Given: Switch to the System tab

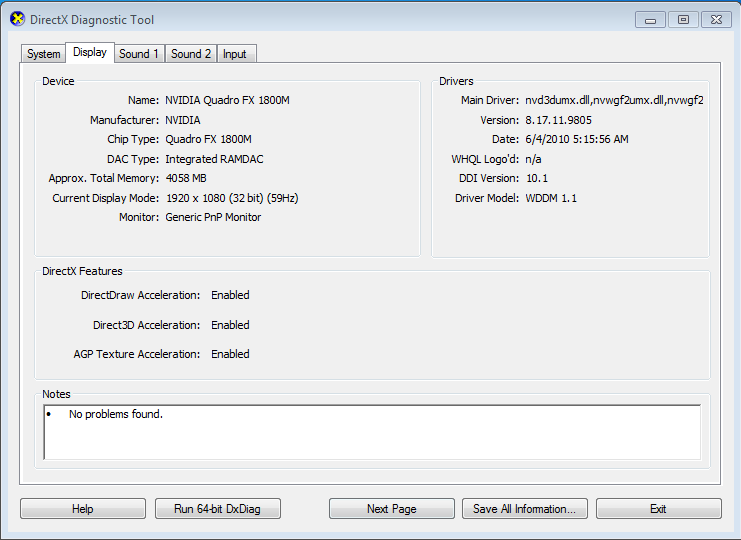Looking at the screenshot, I should (x=43, y=54).
